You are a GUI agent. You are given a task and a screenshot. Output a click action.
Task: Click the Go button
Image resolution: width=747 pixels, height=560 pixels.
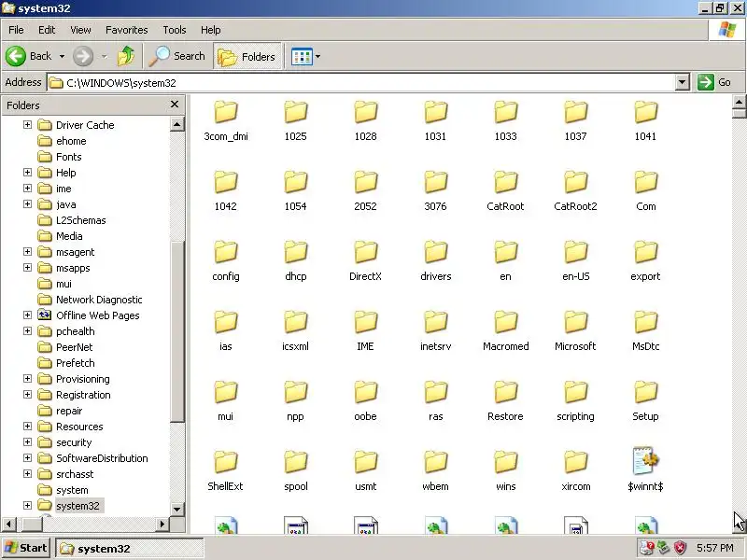click(x=715, y=82)
